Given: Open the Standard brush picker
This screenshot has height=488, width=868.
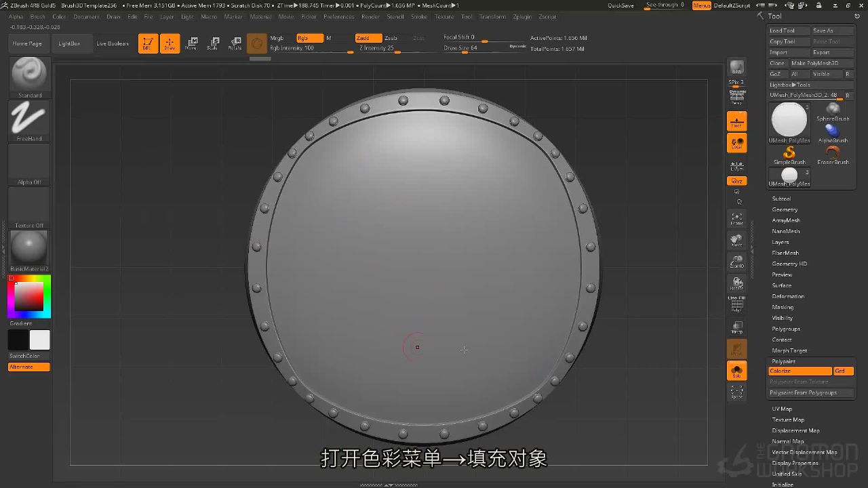Looking at the screenshot, I should pos(29,77).
